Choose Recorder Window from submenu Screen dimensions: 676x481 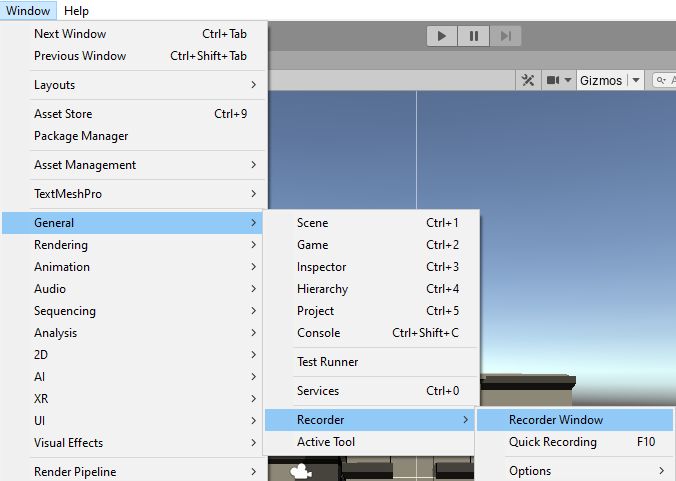click(556, 420)
